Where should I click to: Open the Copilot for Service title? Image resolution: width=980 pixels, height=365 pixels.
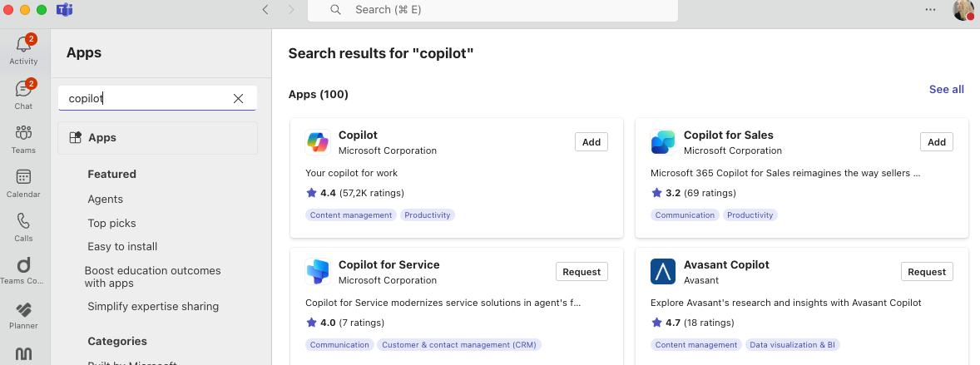389,264
